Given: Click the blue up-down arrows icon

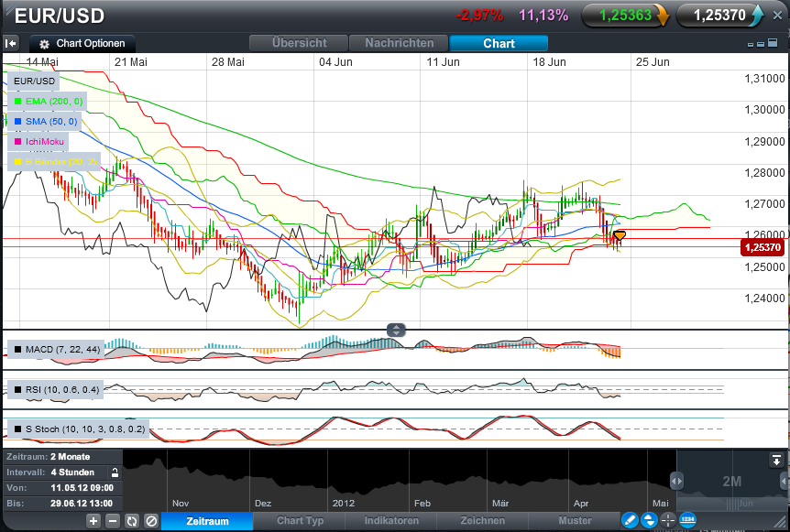Looking at the screenshot, I should (649, 520).
